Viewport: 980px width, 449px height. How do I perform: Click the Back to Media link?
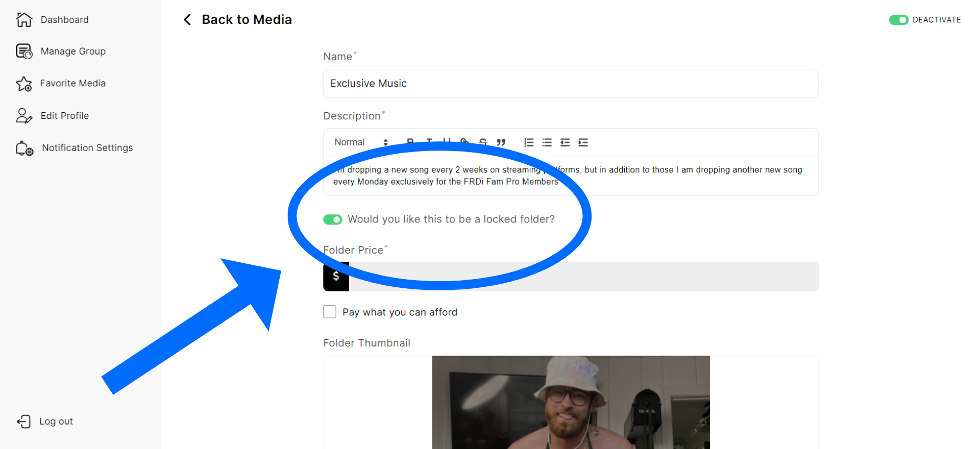(247, 20)
